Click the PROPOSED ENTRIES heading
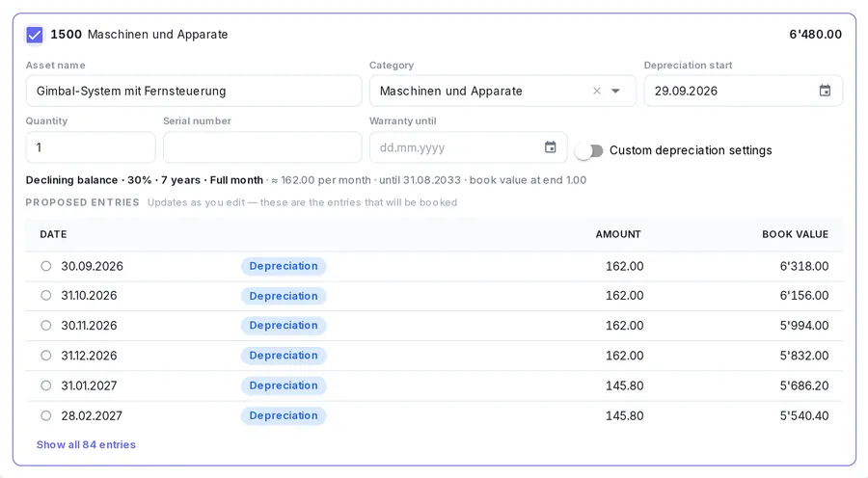Screen dimensions: 868x478 tap(83, 202)
